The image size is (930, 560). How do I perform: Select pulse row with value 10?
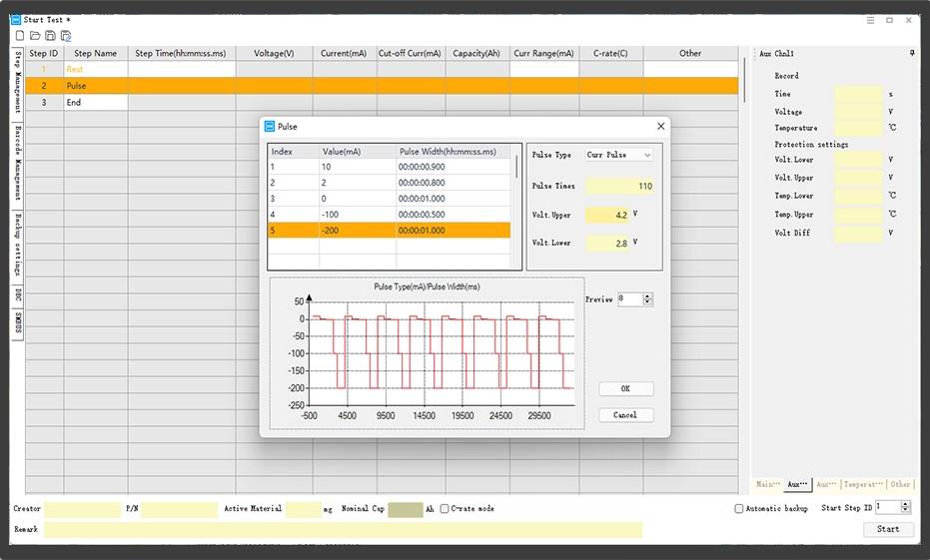pos(390,167)
